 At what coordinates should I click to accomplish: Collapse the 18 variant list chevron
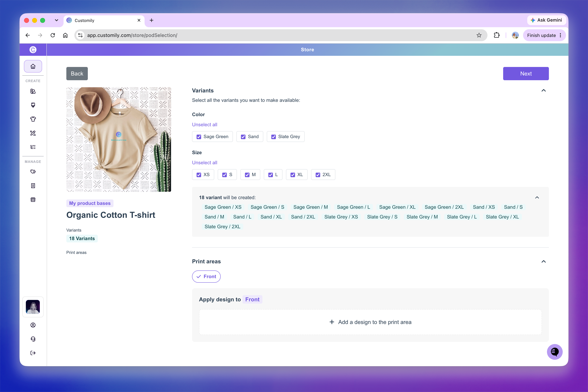[x=537, y=198]
